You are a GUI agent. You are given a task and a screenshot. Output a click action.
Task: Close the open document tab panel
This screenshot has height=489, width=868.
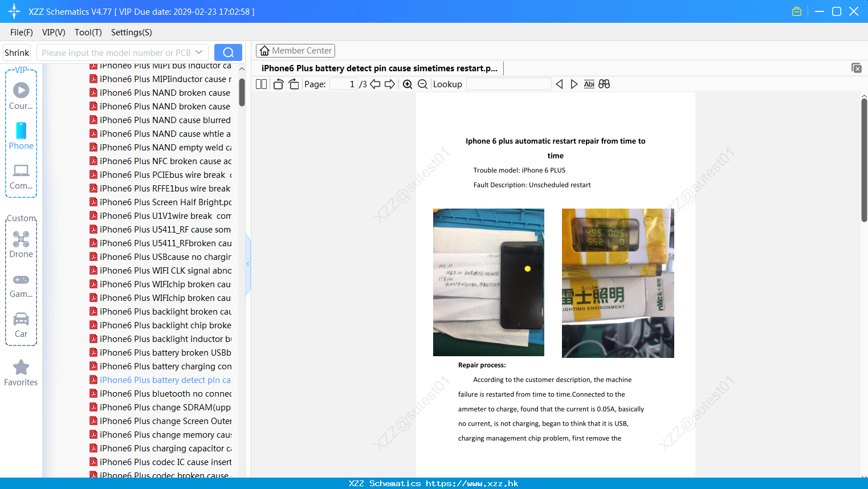(x=857, y=68)
